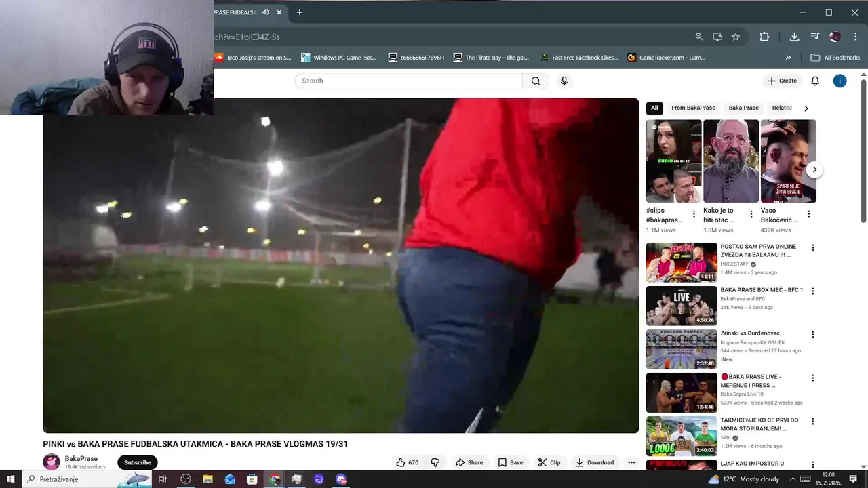Save the video to a playlist

click(x=511, y=462)
